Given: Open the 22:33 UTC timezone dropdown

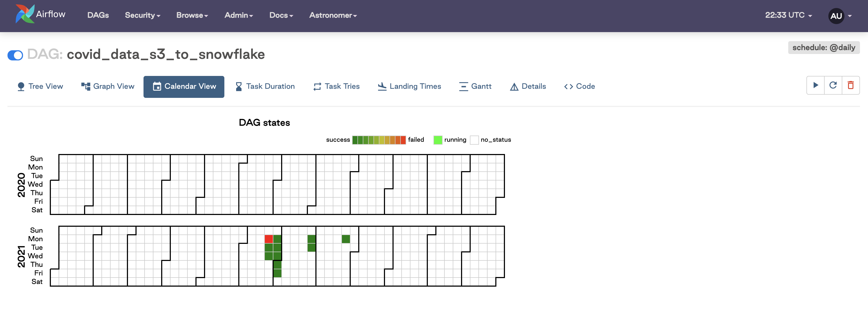Looking at the screenshot, I should click(788, 15).
